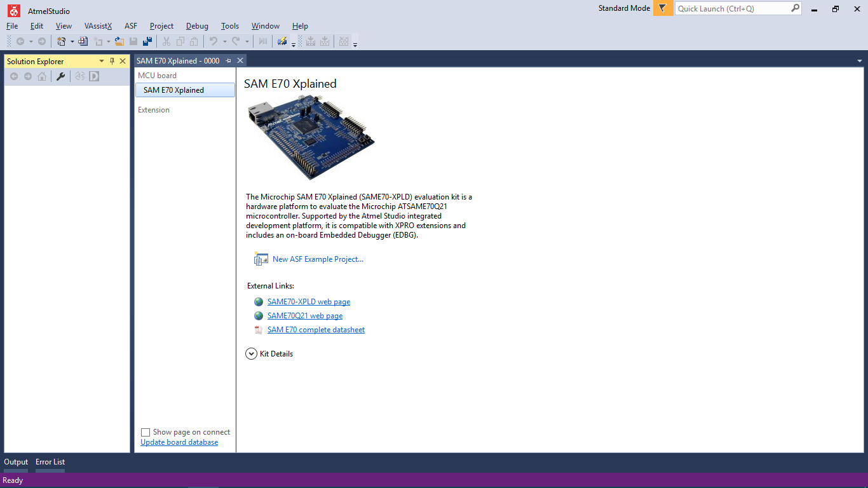Click the Quick Launch search magnifier icon
The width and height of the screenshot is (868, 488).
coord(795,8)
